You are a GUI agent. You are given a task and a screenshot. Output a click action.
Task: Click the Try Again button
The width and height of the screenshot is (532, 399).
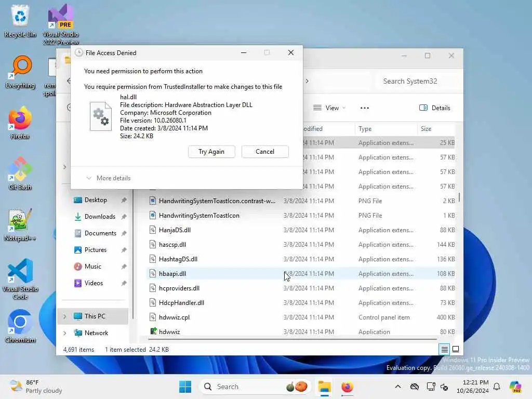[x=211, y=152]
